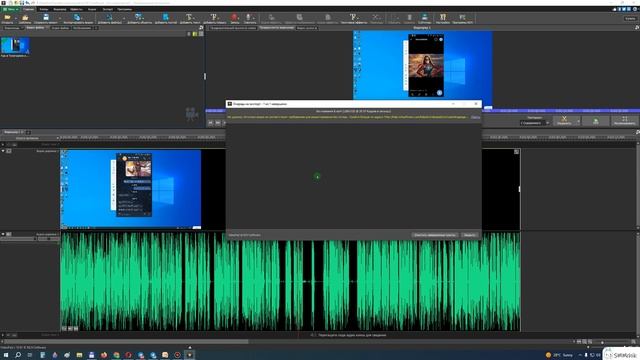Image resolution: width=640 pixels, height=360 pixels.
Task: Click the Add Text toolbar icon
Action: 190,18
